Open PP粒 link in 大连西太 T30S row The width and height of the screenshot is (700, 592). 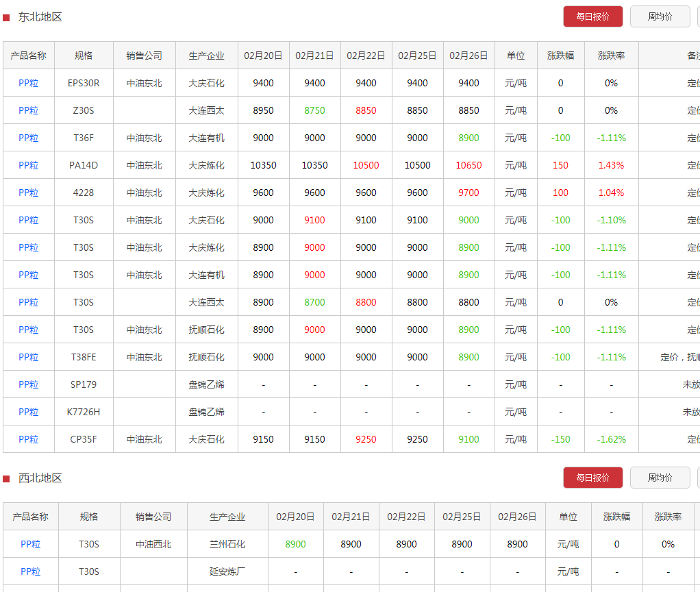tap(29, 302)
